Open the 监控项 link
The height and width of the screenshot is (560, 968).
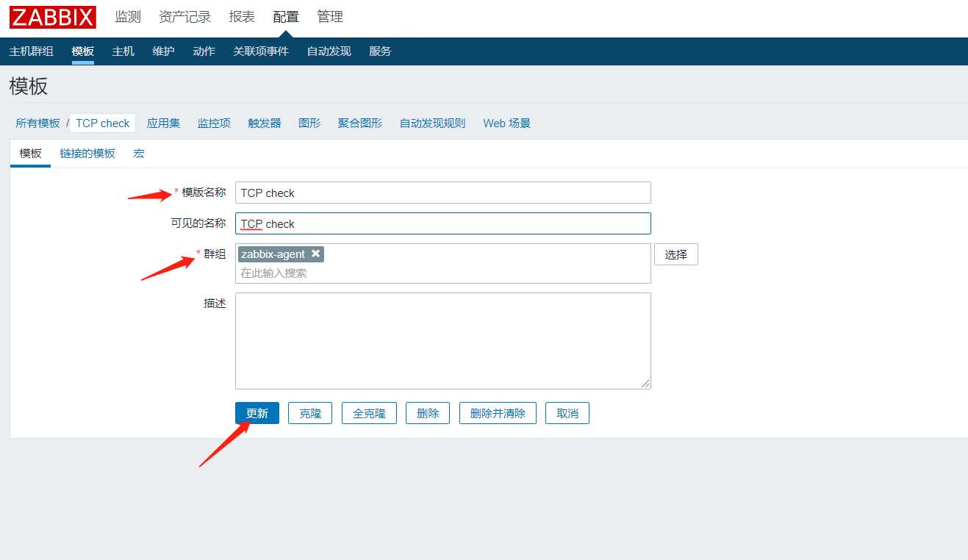pyautogui.click(x=214, y=123)
